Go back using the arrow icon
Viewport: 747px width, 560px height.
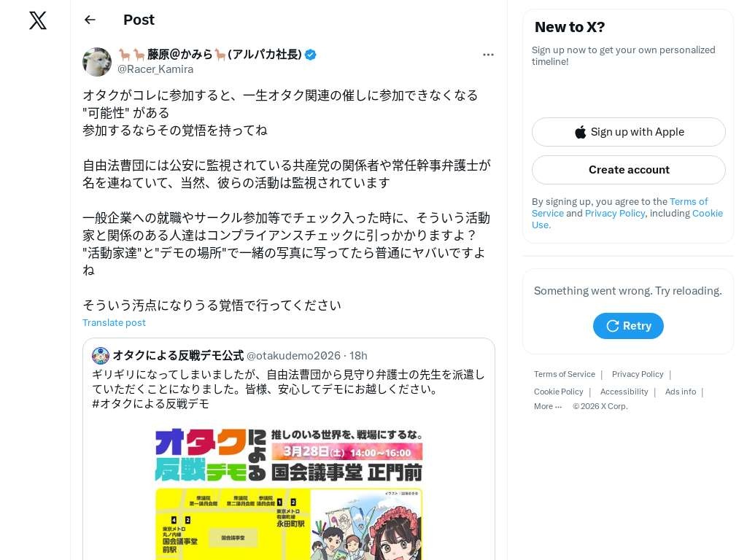[x=90, y=20]
